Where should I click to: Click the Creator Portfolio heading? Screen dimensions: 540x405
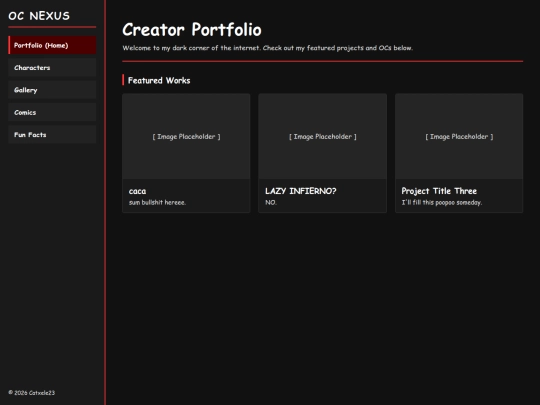[x=192, y=30]
